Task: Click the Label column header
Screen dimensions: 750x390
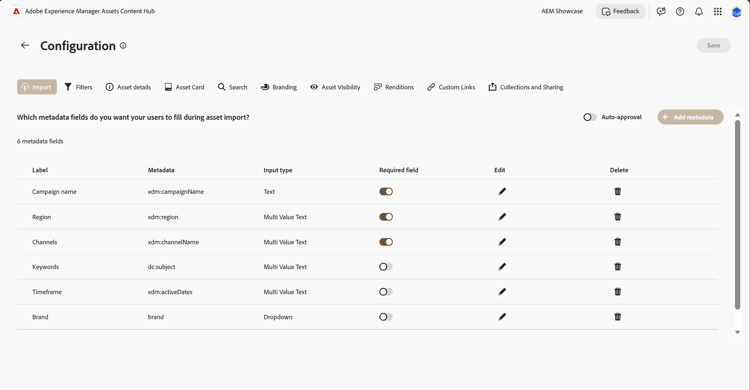Action: [40, 170]
